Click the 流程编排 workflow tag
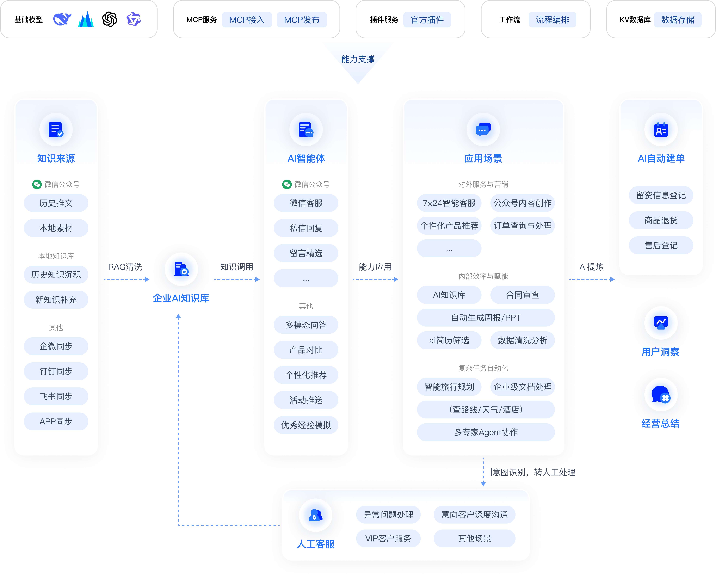The image size is (716, 588). click(552, 20)
